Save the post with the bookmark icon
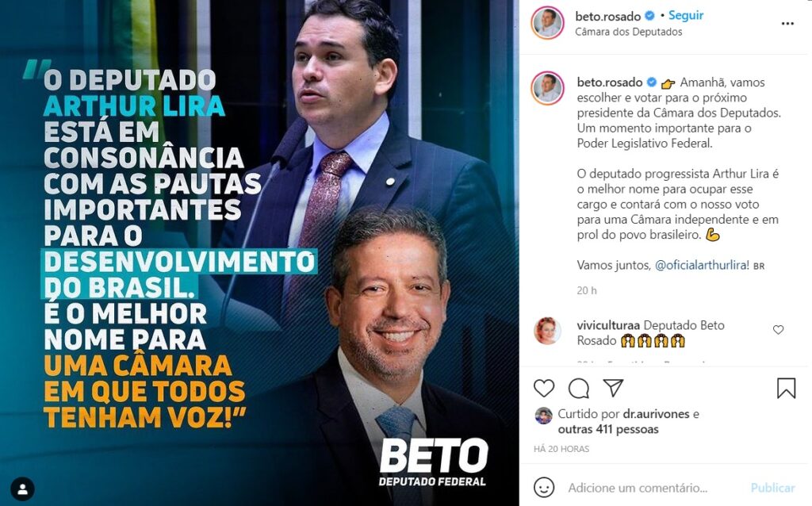Viewport: 812px width, 506px height. (786, 388)
